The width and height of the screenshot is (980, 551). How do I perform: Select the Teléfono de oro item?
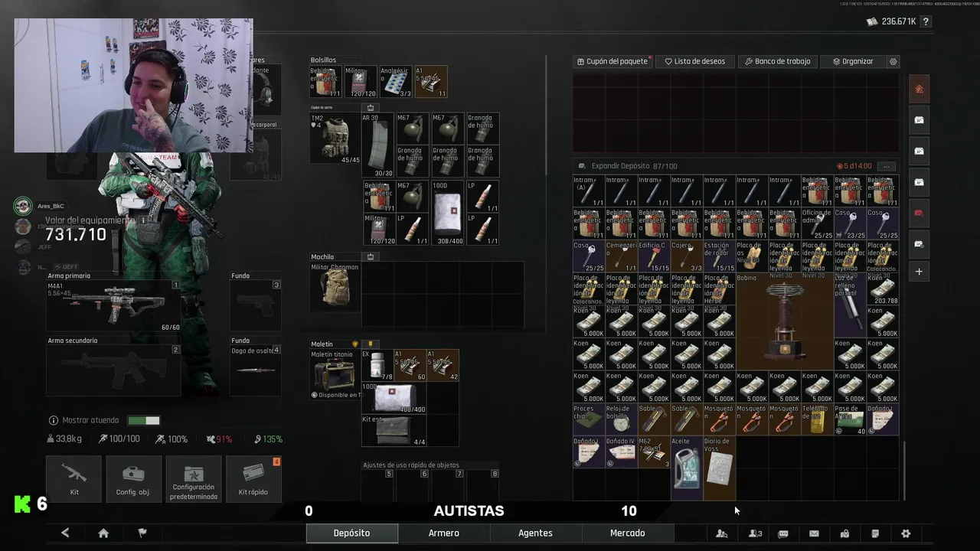tap(817, 419)
